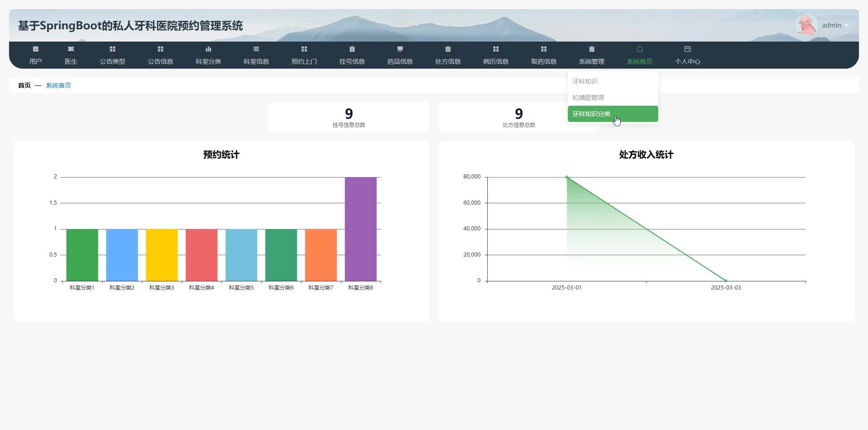Choose 牙科知识 from the dropdown

[585, 81]
